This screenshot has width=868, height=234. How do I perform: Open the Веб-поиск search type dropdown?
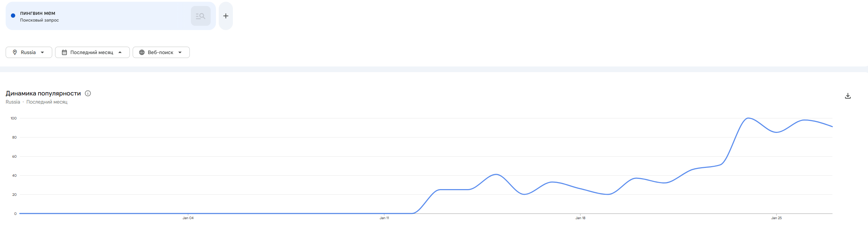click(x=161, y=52)
